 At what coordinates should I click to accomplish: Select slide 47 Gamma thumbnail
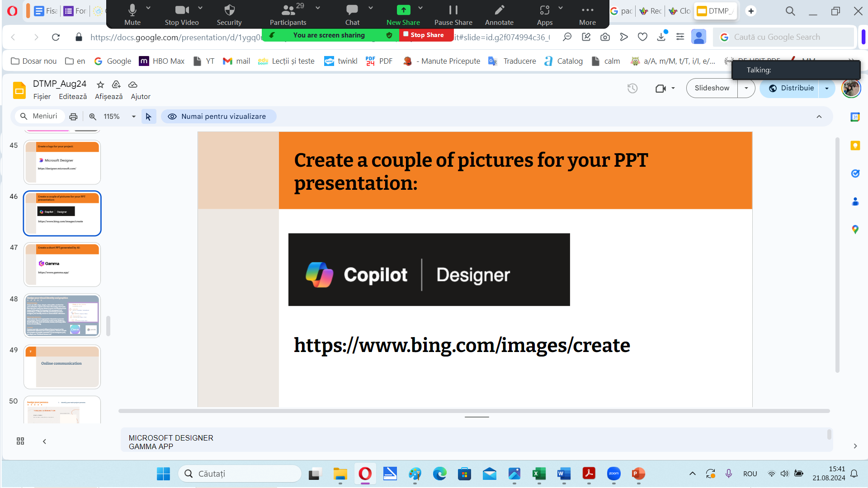click(x=62, y=264)
